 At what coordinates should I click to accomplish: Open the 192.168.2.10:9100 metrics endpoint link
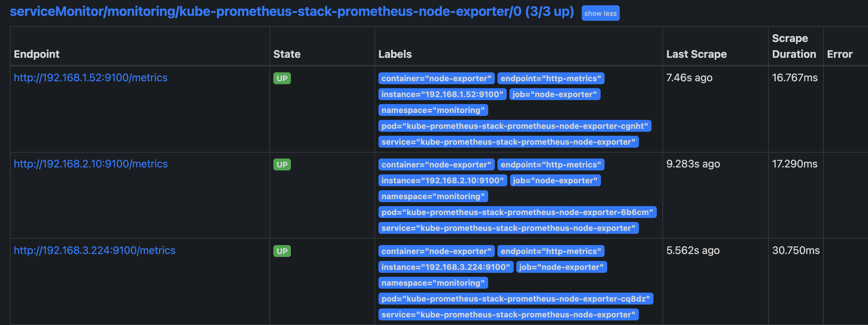(91, 164)
